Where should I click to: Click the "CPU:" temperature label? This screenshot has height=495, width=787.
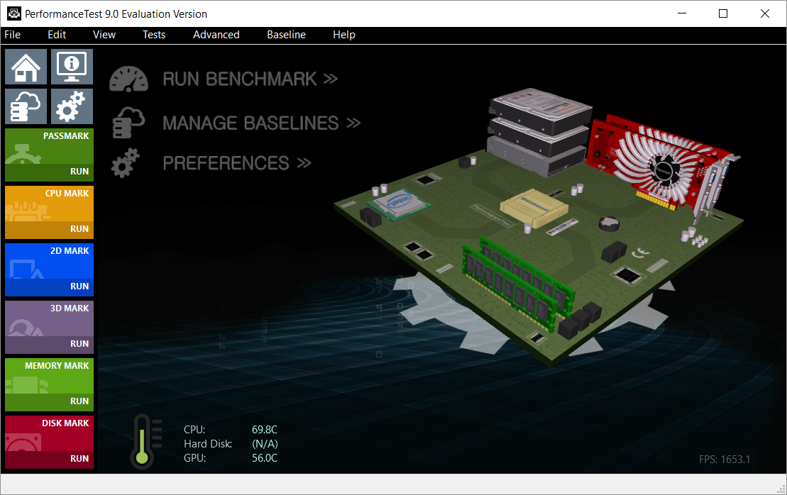pyautogui.click(x=194, y=430)
